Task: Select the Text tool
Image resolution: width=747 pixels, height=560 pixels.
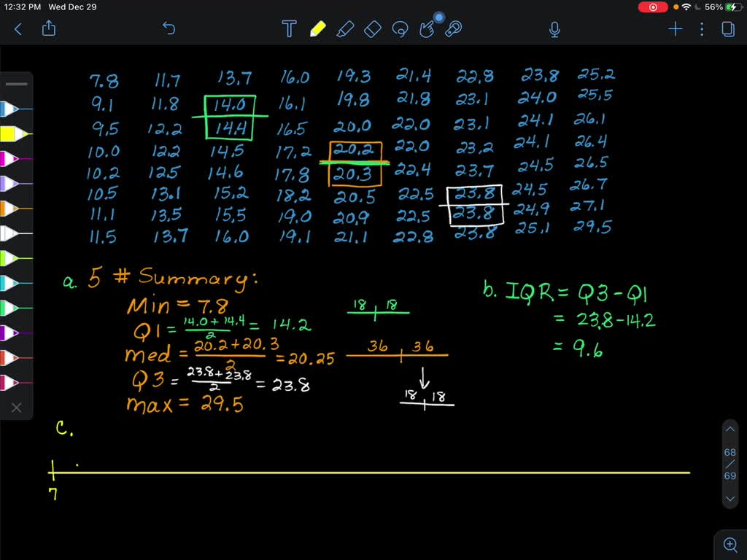Action: coord(289,29)
